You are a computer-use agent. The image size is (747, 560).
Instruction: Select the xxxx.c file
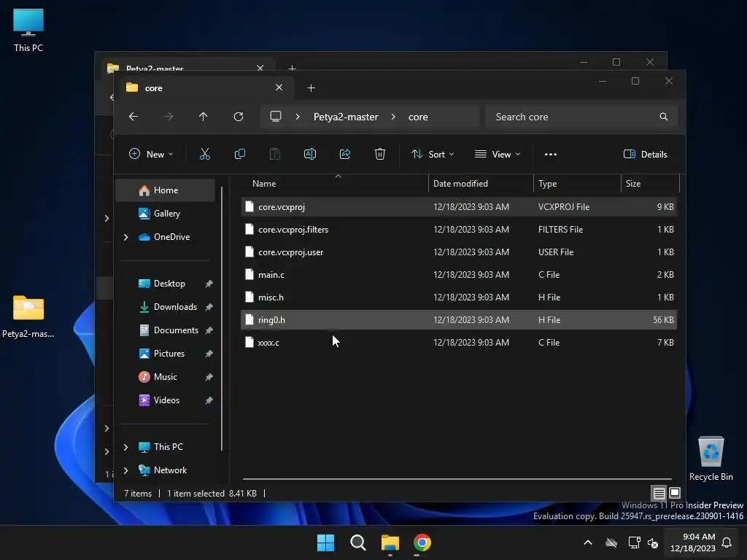458,343
